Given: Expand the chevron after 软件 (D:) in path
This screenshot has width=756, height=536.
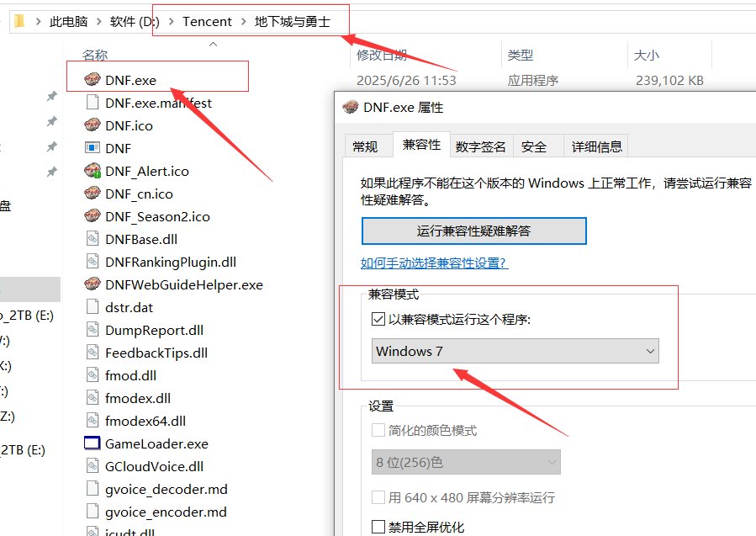Looking at the screenshot, I should click(x=172, y=22).
